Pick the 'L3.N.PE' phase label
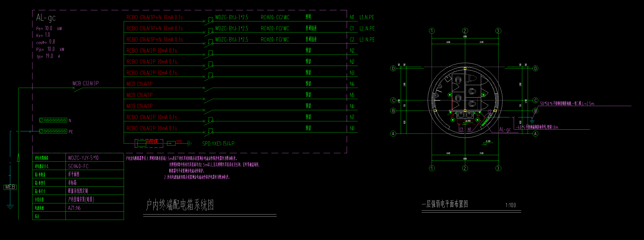Viewport: 644px width, 240px height. (x=367, y=39)
